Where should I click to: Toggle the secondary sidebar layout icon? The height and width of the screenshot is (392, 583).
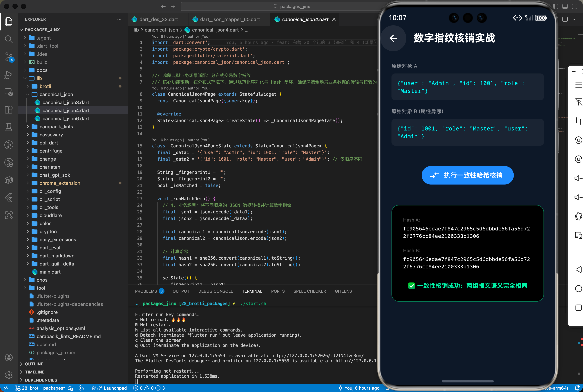pos(575,6)
